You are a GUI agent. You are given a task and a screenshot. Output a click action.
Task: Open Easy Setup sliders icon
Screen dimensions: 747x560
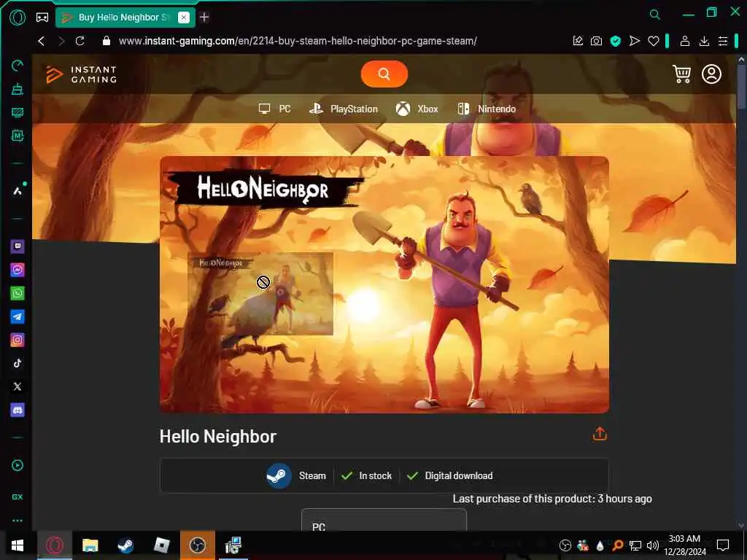[723, 41]
